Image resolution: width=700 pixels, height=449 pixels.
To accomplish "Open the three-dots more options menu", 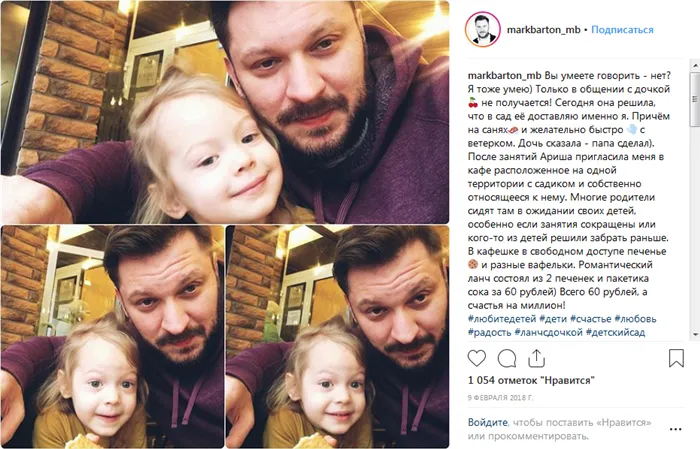I will pyautogui.click(x=675, y=429).
